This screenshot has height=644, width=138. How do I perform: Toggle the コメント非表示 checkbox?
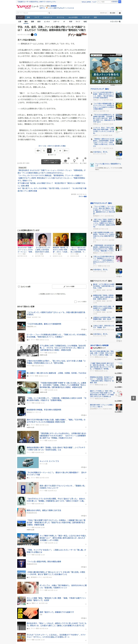point(75,301)
